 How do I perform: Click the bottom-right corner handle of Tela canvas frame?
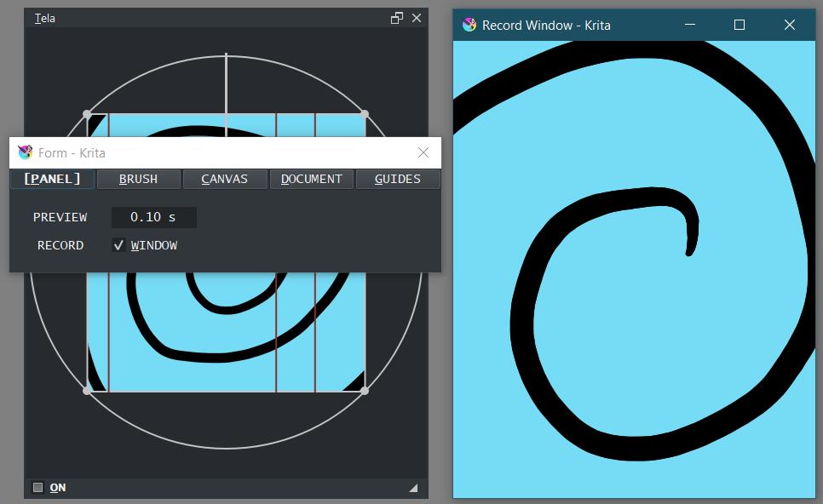365,391
